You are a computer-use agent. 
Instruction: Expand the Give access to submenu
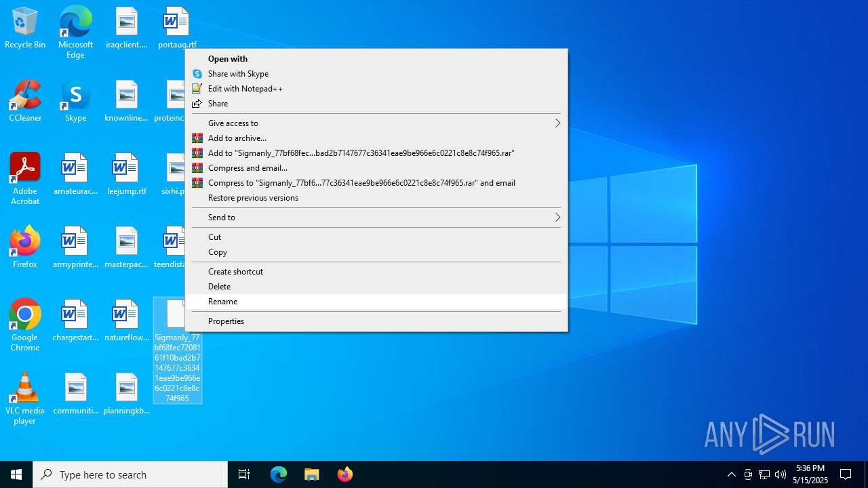click(x=376, y=123)
